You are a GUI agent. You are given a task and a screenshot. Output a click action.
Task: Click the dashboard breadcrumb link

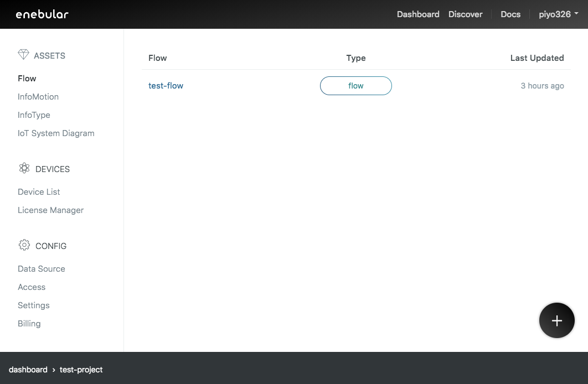tap(28, 370)
